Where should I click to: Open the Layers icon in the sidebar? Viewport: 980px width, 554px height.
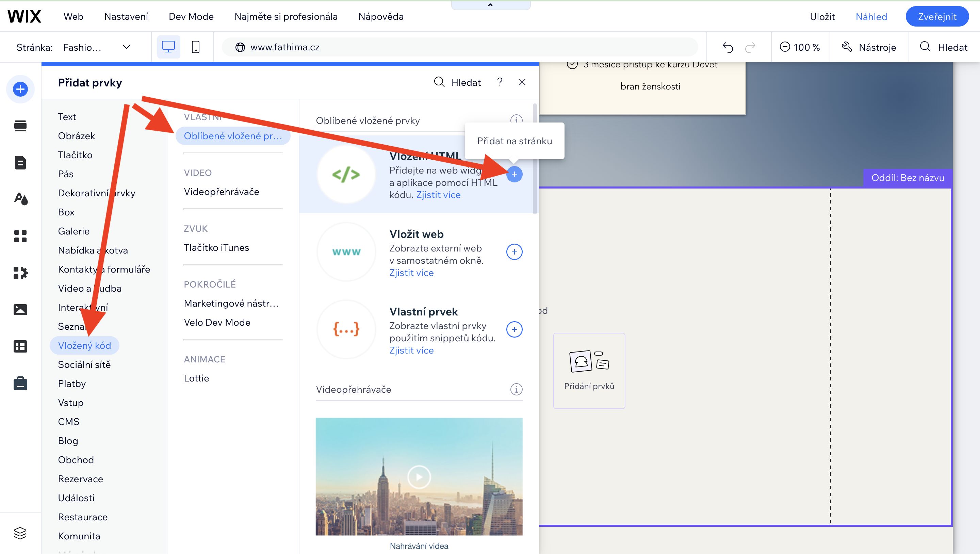coord(20,533)
